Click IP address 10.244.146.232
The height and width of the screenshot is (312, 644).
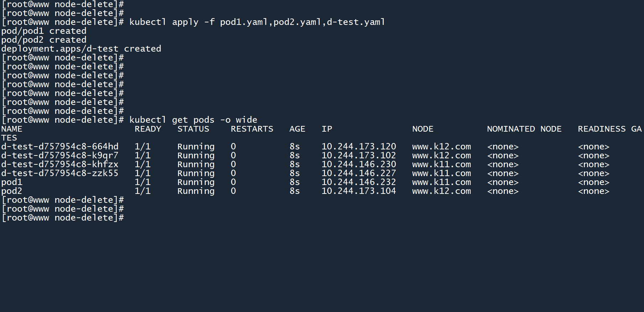(x=358, y=182)
